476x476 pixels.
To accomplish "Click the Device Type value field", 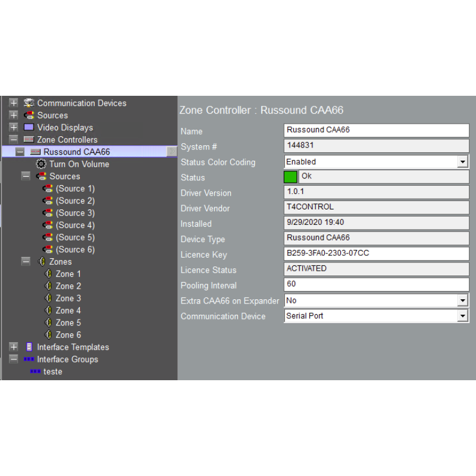I will tap(377, 238).
